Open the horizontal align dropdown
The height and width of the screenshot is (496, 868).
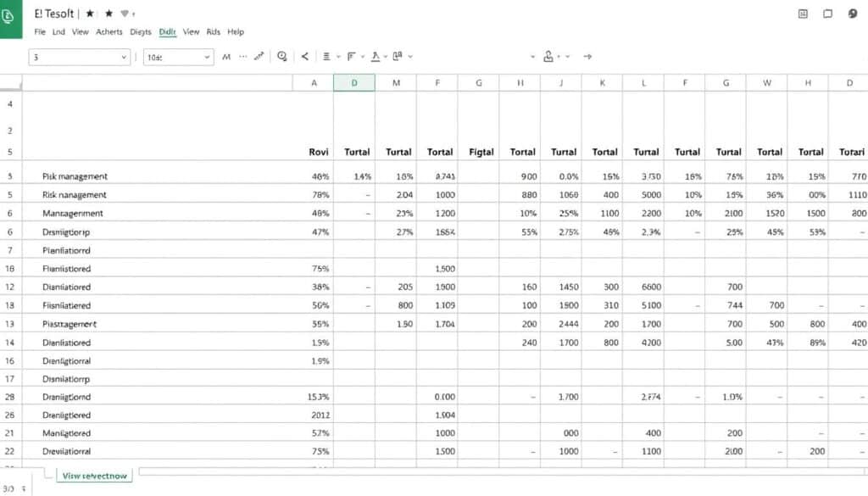(338, 57)
